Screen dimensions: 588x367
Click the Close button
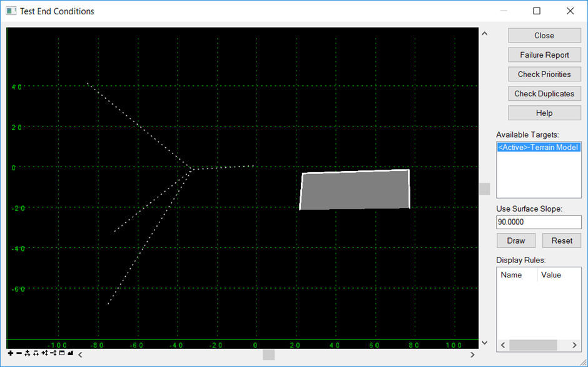[544, 35]
